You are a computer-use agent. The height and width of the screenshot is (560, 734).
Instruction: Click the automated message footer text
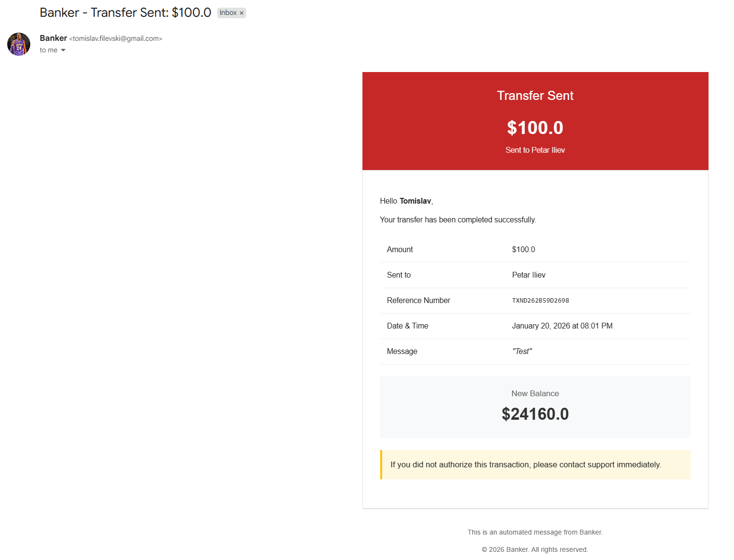coord(535,532)
